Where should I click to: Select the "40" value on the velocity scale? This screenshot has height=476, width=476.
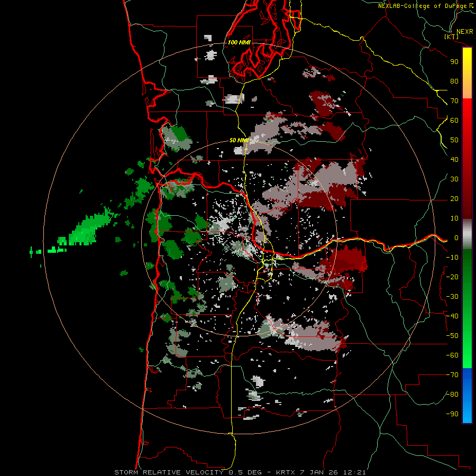click(x=454, y=159)
